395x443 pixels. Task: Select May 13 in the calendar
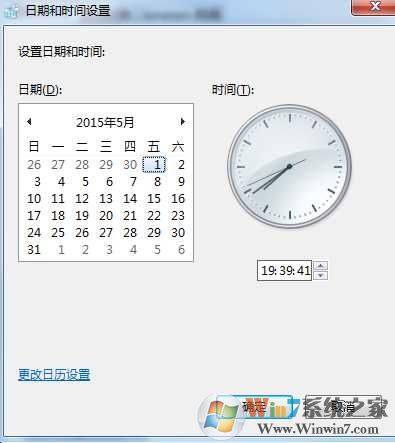(x=106, y=199)
